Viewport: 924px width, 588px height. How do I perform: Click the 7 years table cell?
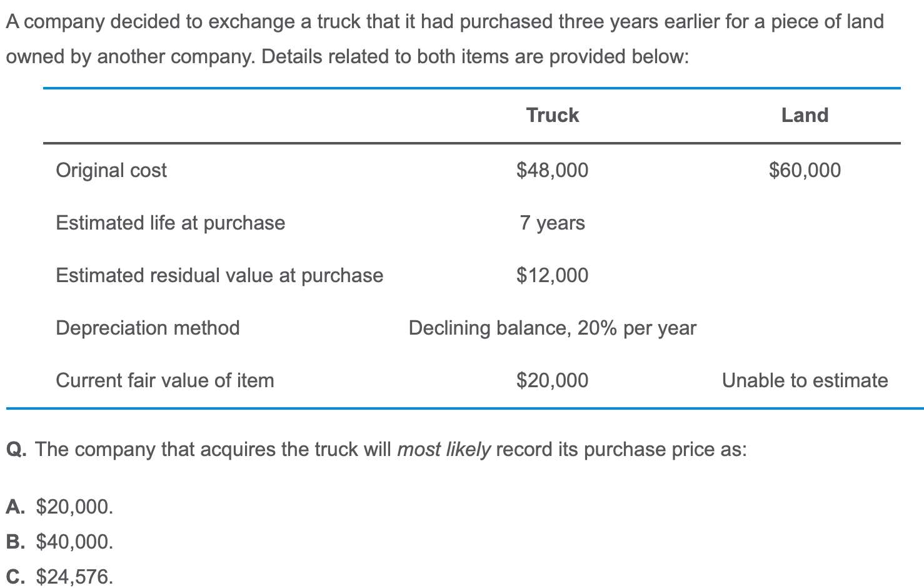pos(552,223)
